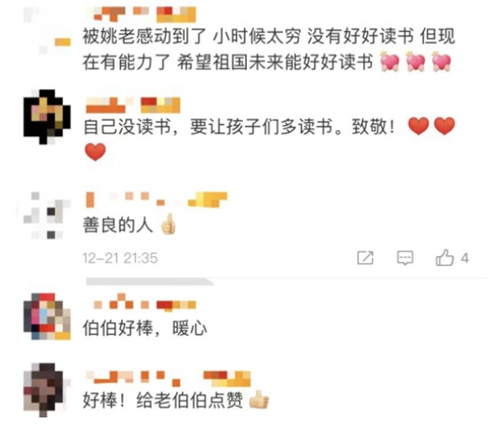Open the reply icon on 善良的人 comment
504x429 pixels.
coord(405,258)
